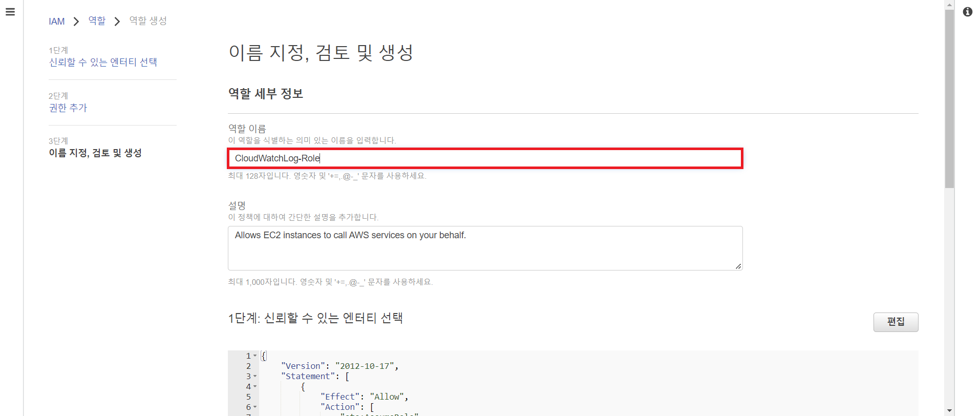This screenshot has width=980, height=416.
Task: Click the 편집 button for step 1
Action: (896, 322)
